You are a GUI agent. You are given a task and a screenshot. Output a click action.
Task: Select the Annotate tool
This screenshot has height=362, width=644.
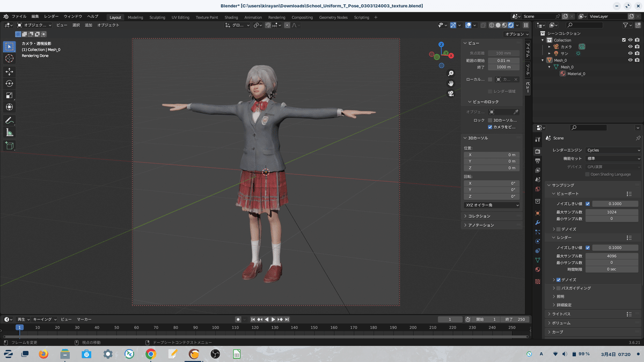coord(9,120)
